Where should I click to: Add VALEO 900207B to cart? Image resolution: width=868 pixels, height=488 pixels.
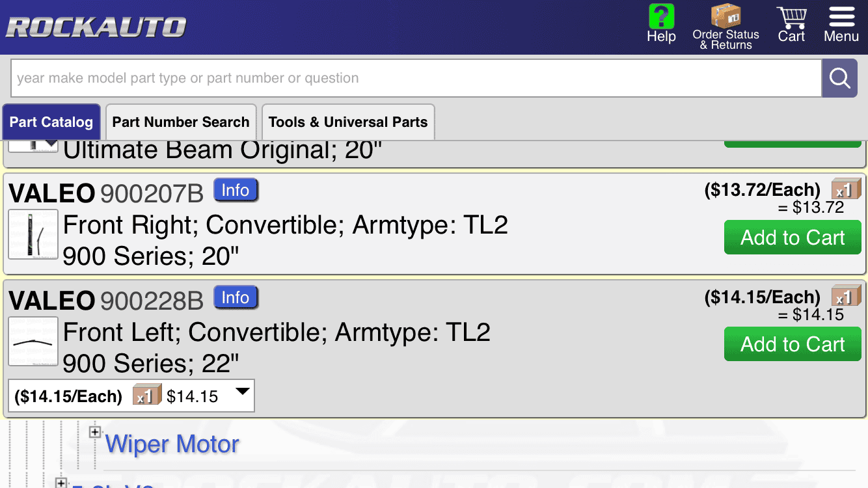(x=793, y=237)
